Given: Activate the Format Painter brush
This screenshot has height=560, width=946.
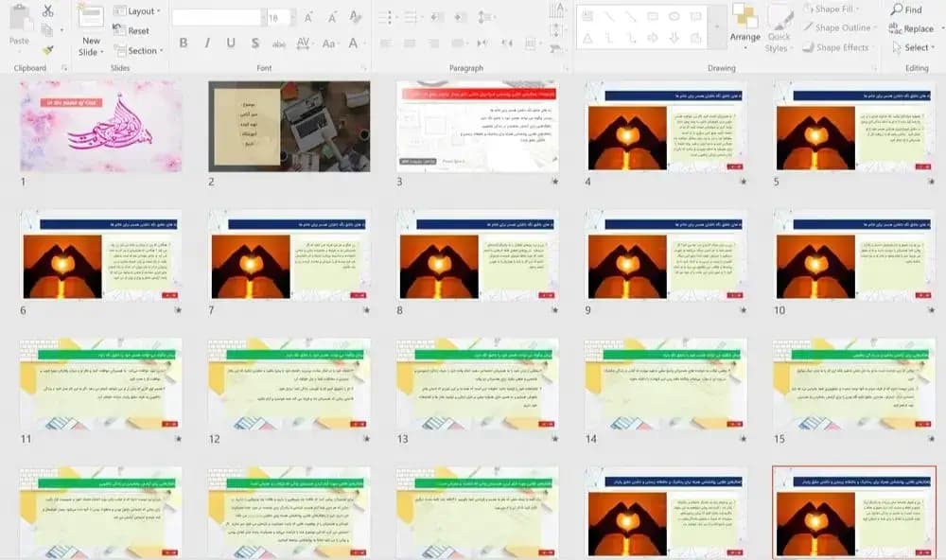Looking at the screenshot, I should (x=47, y=50).
